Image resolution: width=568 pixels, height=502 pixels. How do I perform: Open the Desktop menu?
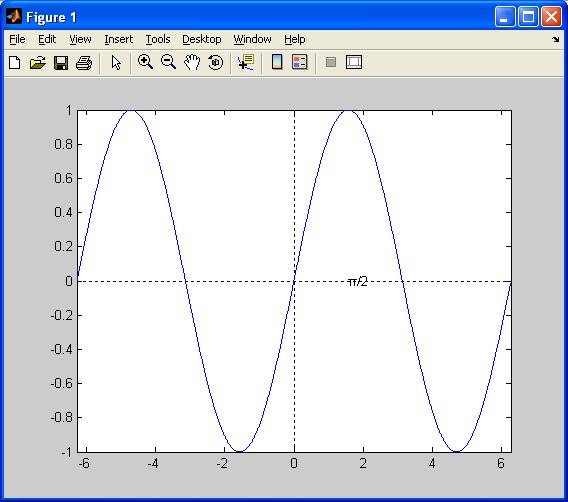coord(201,39)
